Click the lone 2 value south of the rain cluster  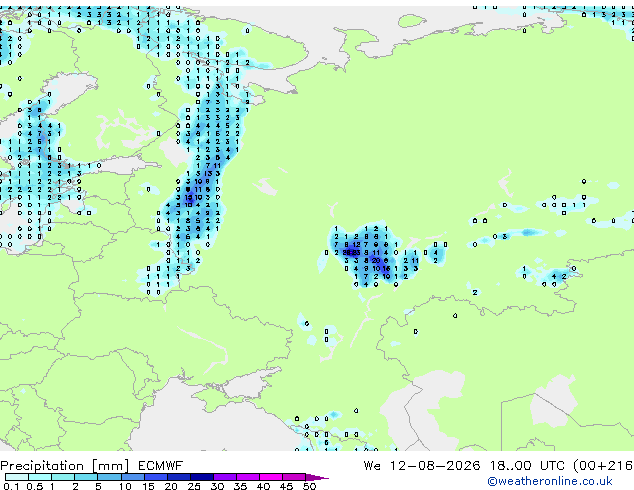pyautogui.click(x=475, y=292)
